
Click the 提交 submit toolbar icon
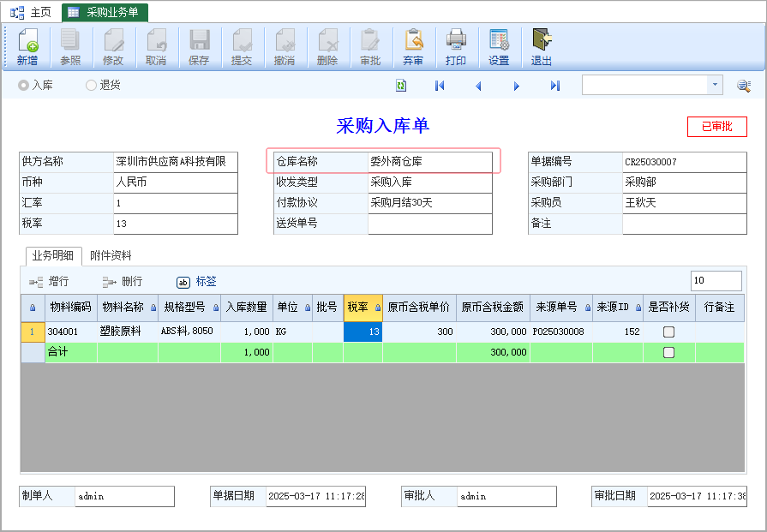click(242, 47)
